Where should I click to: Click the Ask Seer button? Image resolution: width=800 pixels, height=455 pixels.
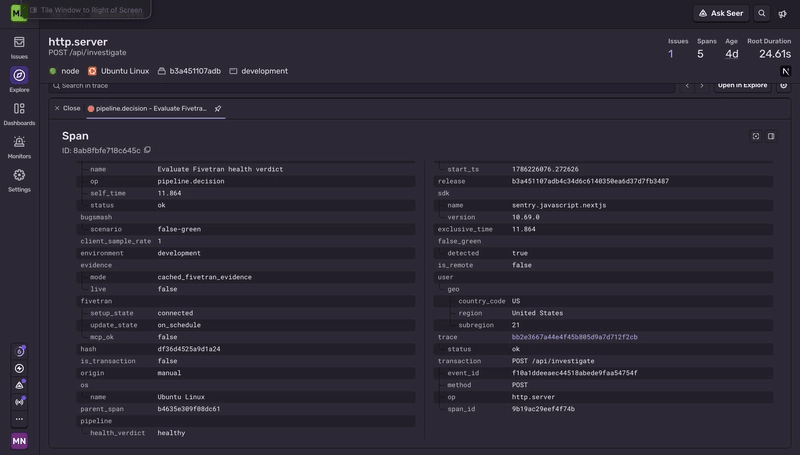(721, 13)
